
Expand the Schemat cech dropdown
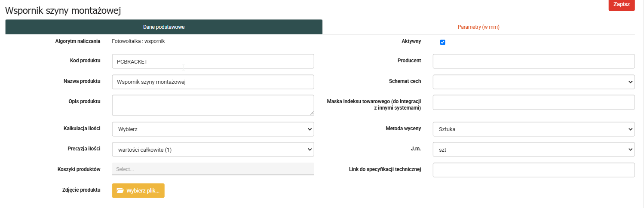533,82
